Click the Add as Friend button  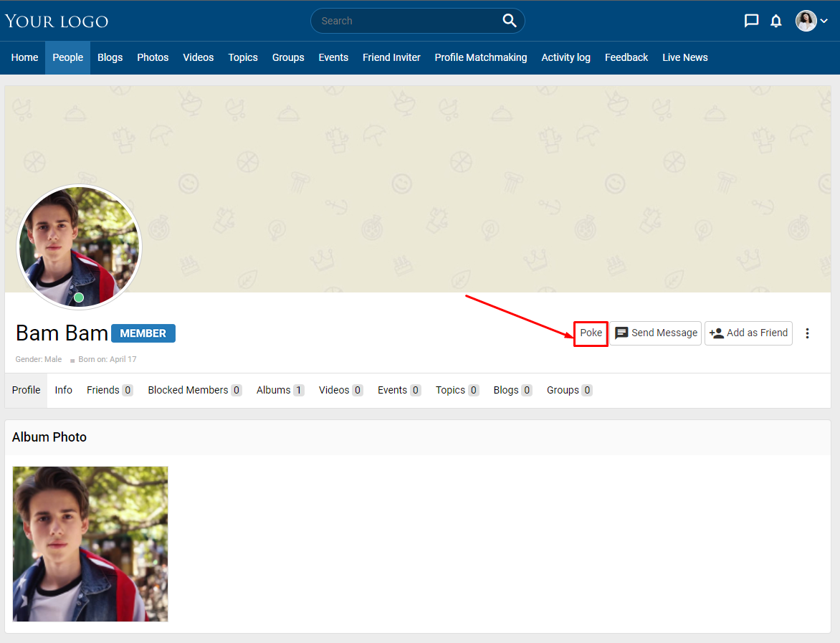tap(748, 333)
